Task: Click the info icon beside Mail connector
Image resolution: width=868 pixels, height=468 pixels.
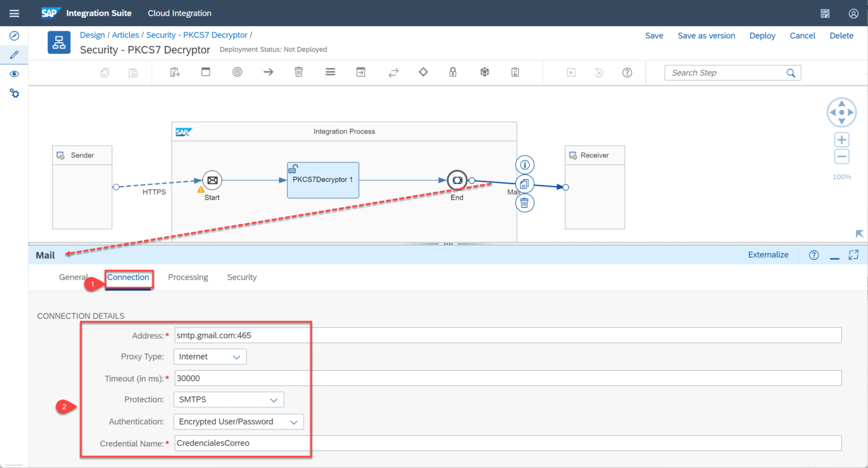Action: point(525,165)
